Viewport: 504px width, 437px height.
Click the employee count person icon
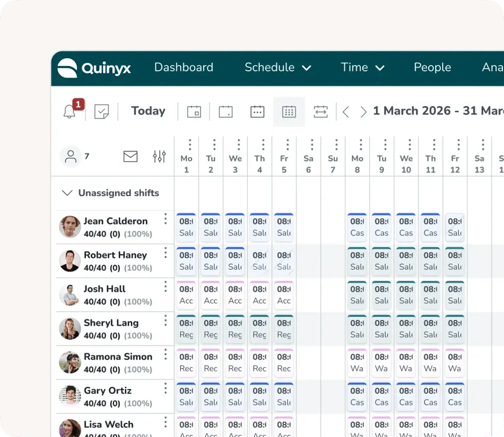[71, 156]
